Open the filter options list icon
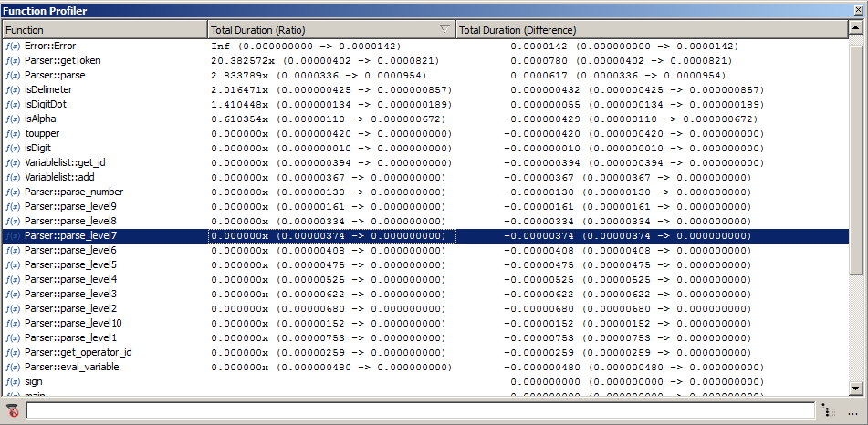868x425 pixels. pyautogui.click(x=828, y=411)
